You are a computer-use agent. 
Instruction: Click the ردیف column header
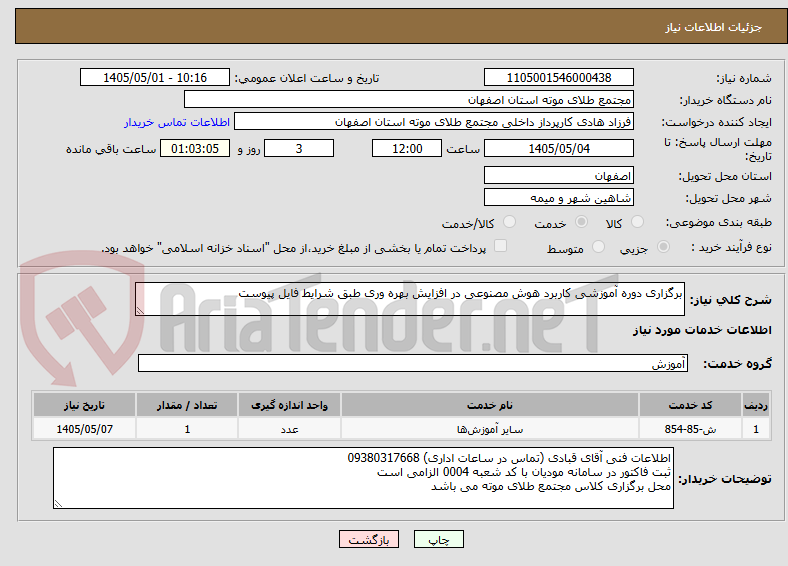[756, 405]
